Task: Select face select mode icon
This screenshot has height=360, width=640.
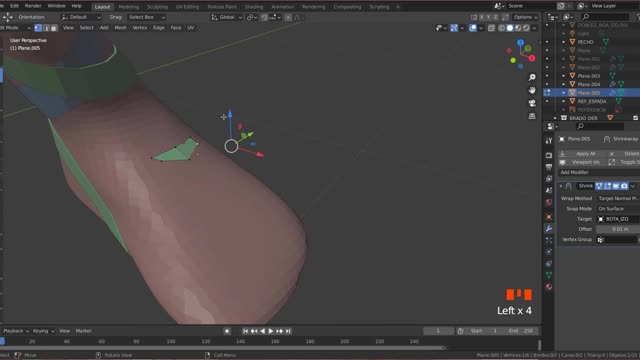Action: [54, 28]
